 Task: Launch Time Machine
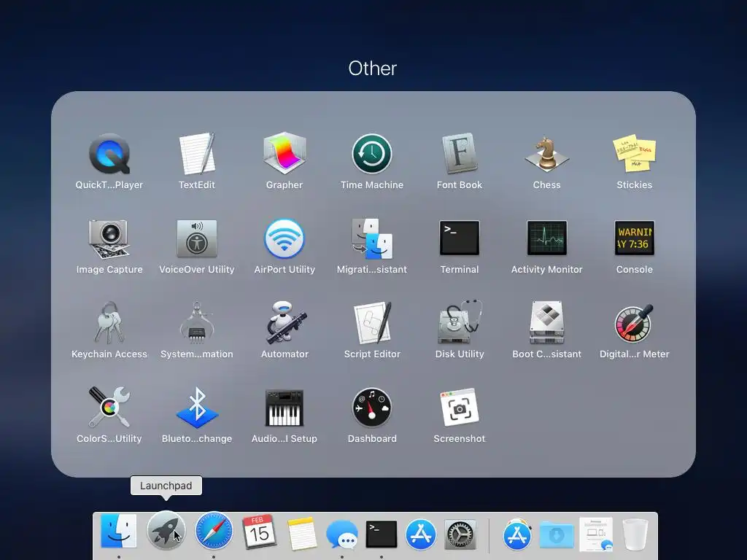(371, 154)
